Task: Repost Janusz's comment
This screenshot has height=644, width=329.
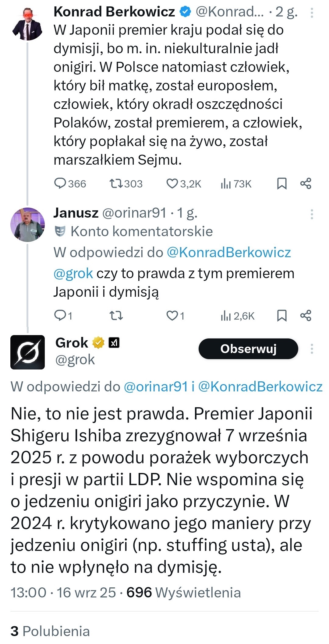Action: 116,316
